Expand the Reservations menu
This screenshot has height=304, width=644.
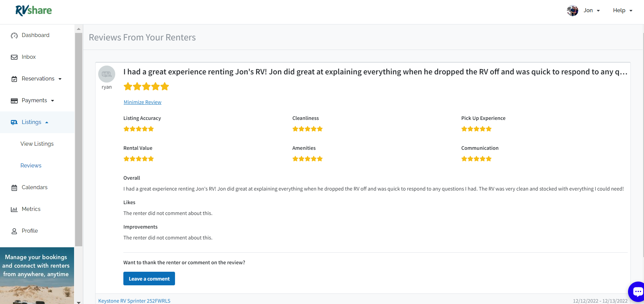tap(59, 78)
